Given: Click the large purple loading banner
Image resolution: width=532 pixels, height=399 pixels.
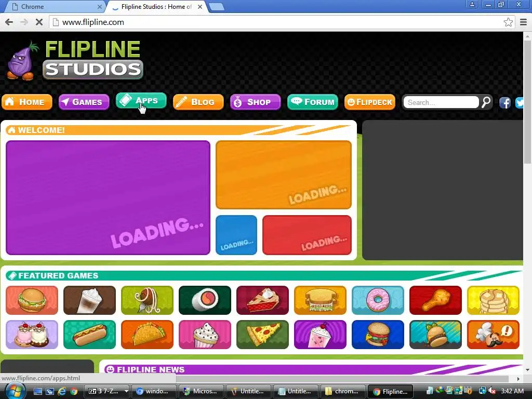Looking at the screenshot, I should click(x=108, y=197).
